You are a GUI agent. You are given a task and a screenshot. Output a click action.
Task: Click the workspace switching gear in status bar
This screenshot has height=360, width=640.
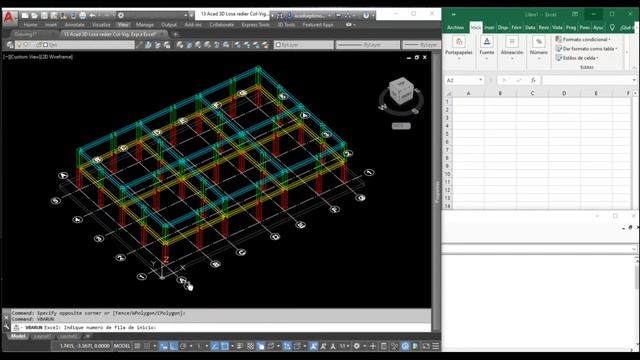[357, 346]
